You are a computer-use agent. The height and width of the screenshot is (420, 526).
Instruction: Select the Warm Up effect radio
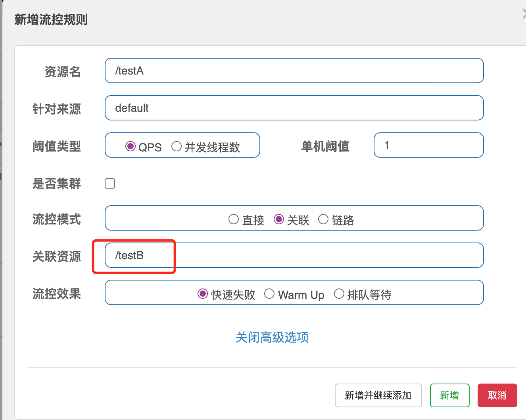[269, 294]
